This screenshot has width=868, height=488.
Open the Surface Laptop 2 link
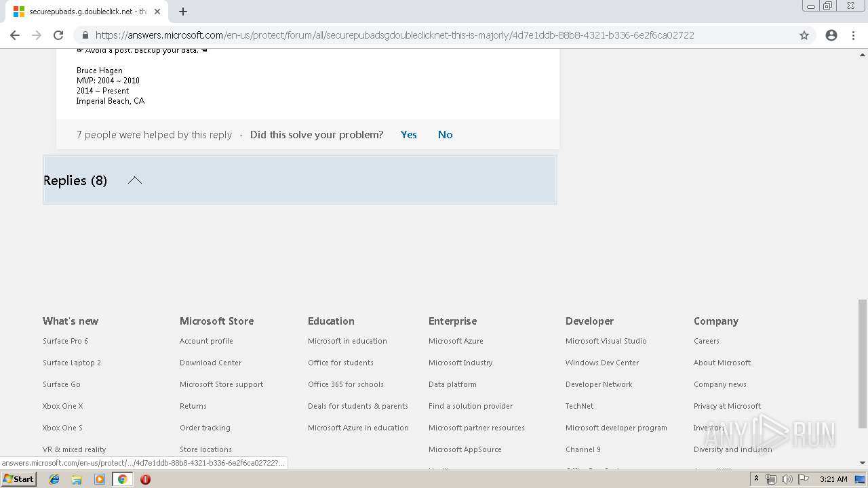pos(72,363)
